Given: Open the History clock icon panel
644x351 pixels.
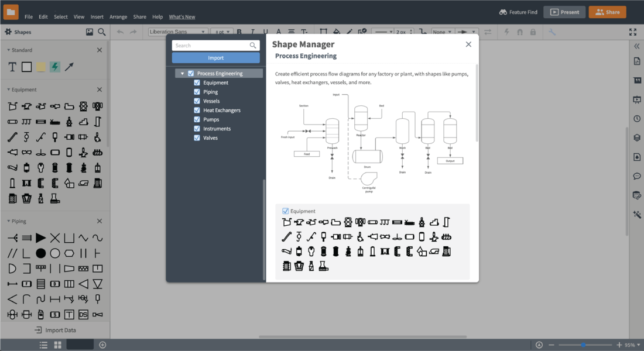Looking at the screenshot, I should tap(637, 119).
